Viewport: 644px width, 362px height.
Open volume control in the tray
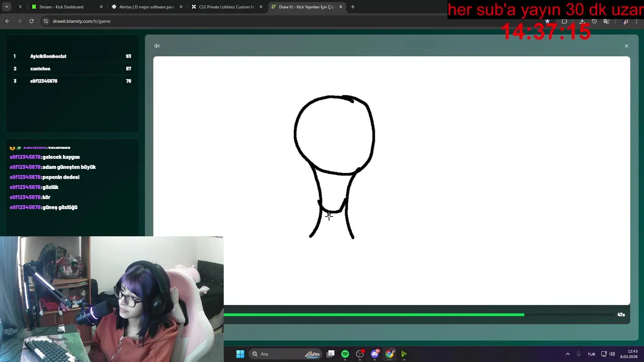tap(612, 354)
